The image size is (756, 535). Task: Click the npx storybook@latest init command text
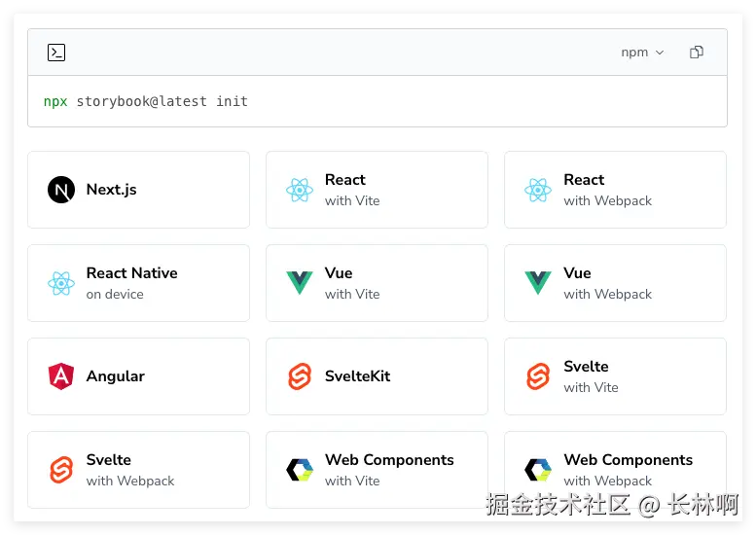pyautogui.click(x=146, y=101)
